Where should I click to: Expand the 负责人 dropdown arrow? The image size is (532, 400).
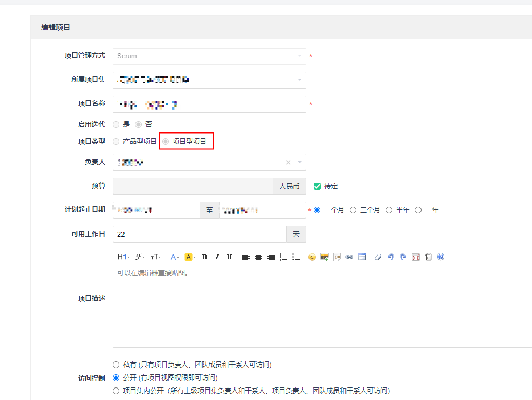click(x=300, y=162)
